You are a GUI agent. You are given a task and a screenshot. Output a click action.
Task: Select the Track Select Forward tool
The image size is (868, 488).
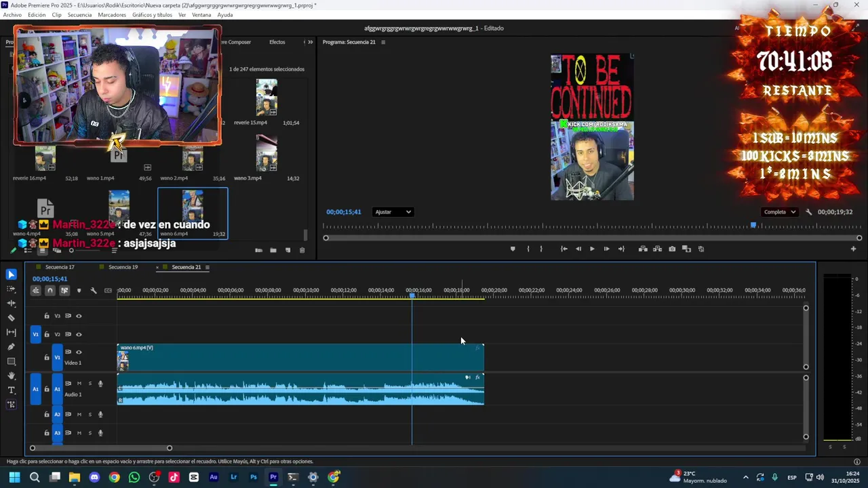pos(11,289)
